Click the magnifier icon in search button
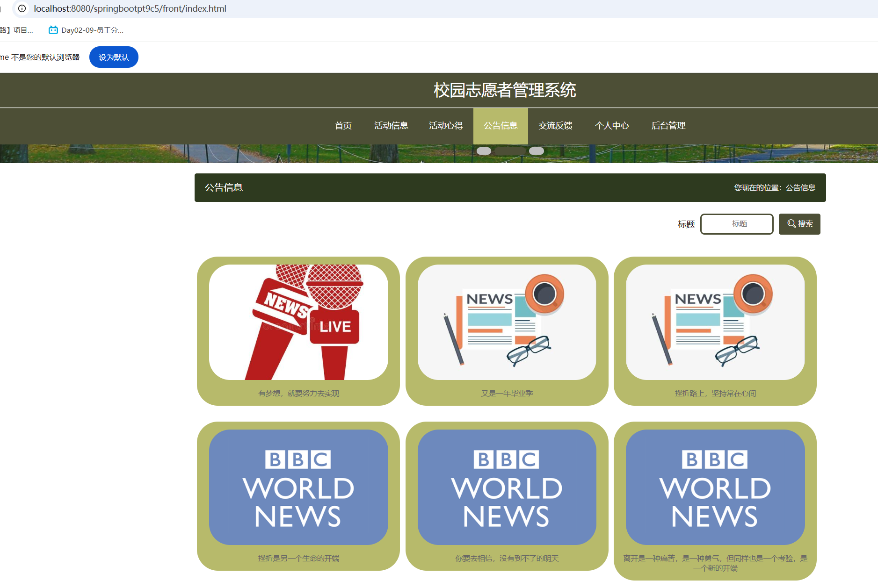Image resolution: width=878 pixels, height=588 pixels. point(791,223)
